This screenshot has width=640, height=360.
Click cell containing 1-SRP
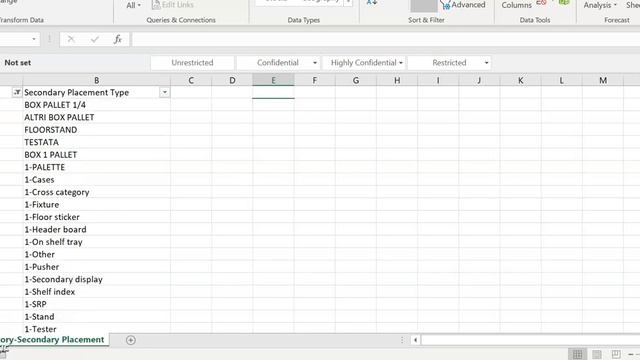pyautogui.click(x=96, y=304)
